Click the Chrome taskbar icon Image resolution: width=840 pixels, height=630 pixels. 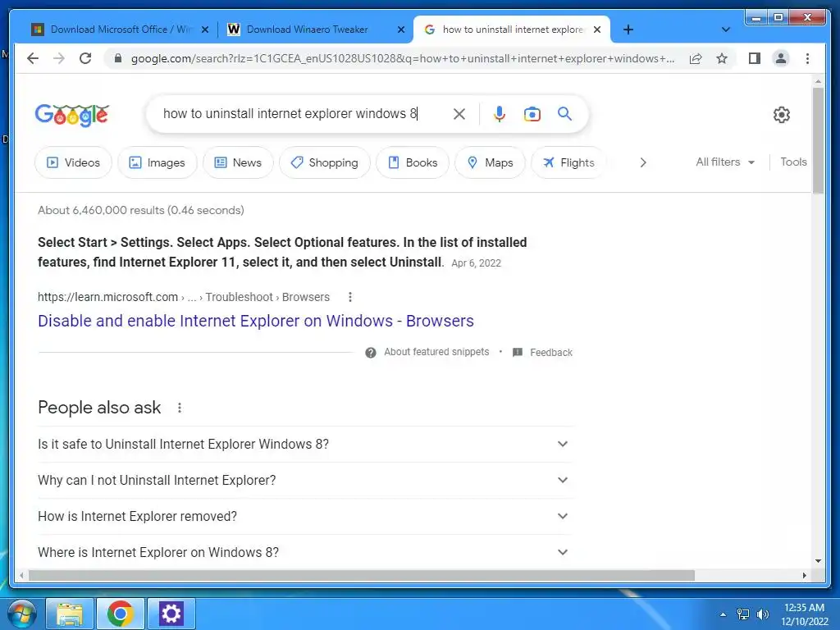pos(120,614)
